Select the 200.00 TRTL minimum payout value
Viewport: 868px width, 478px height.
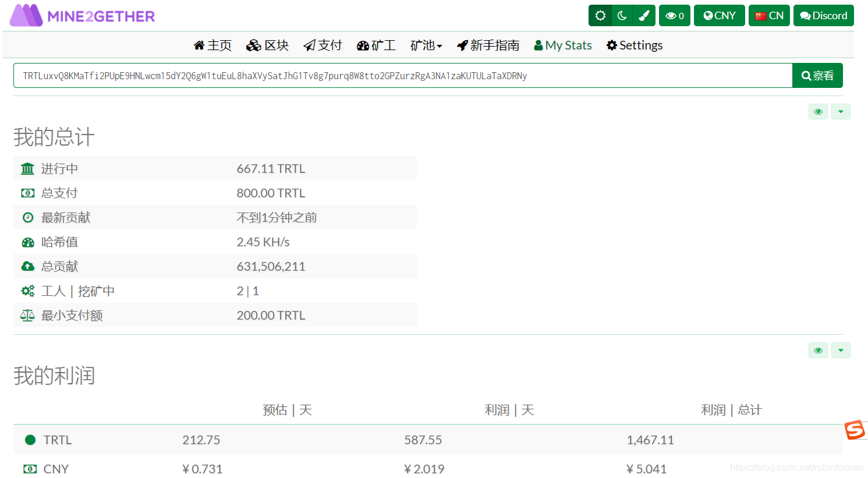point(271,316)
